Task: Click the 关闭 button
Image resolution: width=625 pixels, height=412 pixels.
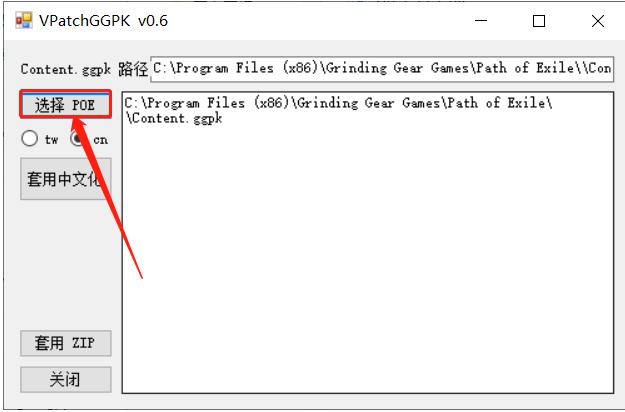Action: (x=66, y=379)
